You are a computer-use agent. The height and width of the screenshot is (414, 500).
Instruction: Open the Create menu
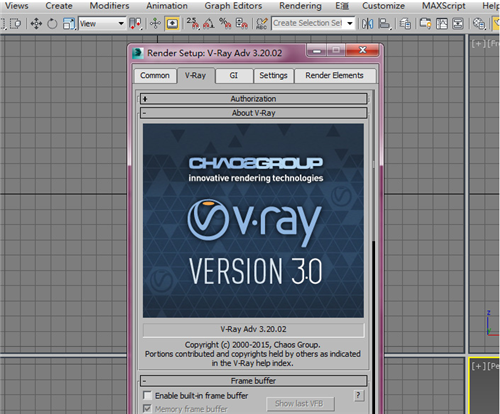(x=59, y=6)
